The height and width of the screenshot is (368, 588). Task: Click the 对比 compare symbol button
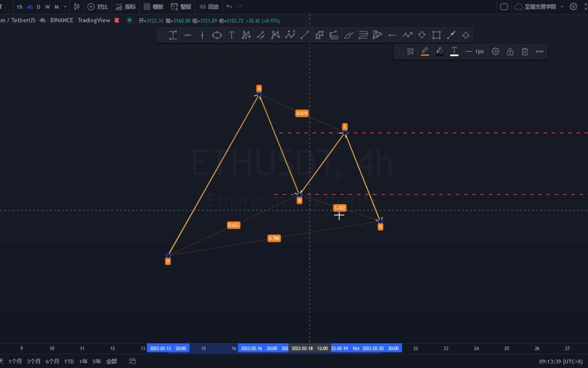click(98, 7)
